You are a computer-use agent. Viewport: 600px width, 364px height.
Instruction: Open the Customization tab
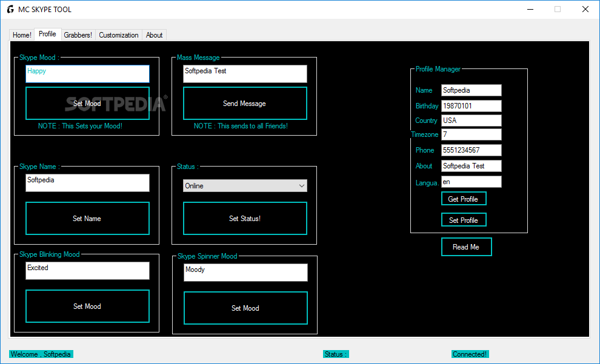click(x=119, y=35)
